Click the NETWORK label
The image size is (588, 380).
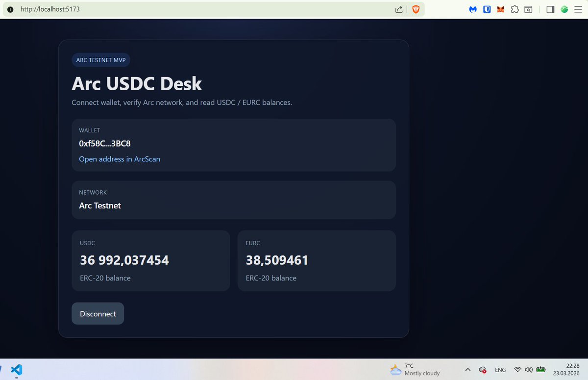[93, 193]
